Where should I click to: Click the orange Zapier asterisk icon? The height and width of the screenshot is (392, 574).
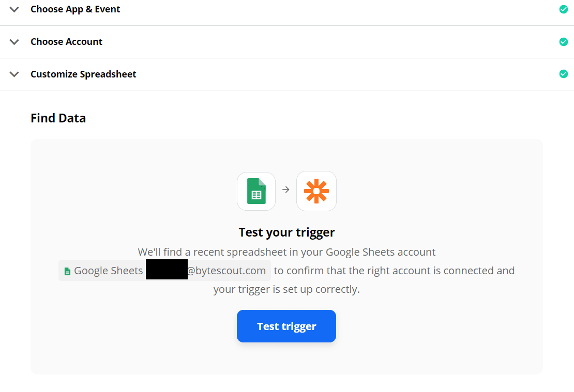[316, 191]
